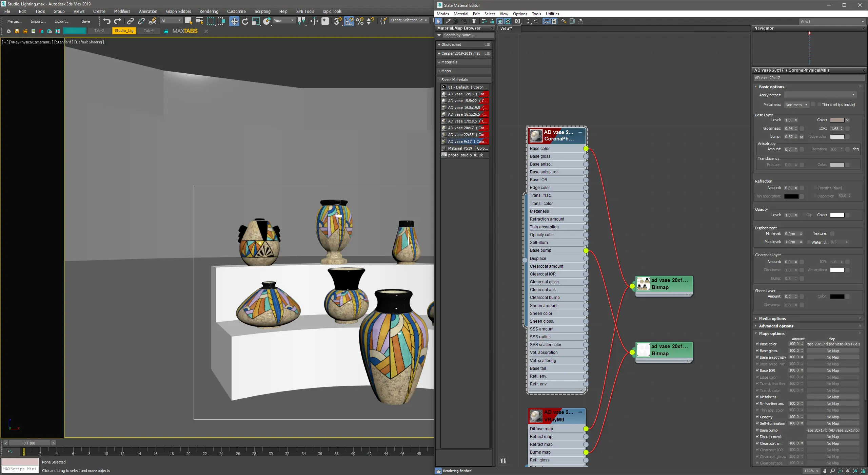Open the Metalness Non-metal dropdown
Image resolution: width=868 pixels, height=475 pixels.
(x=796, y=105)
